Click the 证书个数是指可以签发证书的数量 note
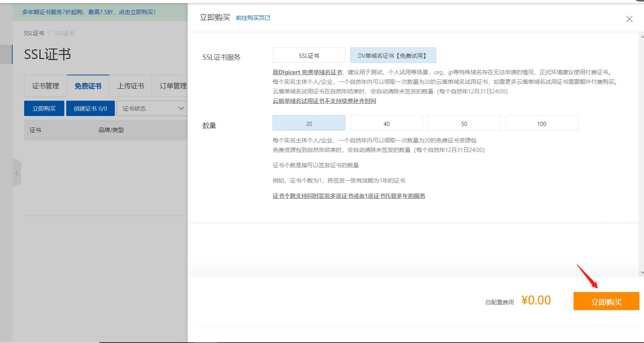Image resolution: width=644 pixels, height=343 pixels. click(x=316, y=165)
